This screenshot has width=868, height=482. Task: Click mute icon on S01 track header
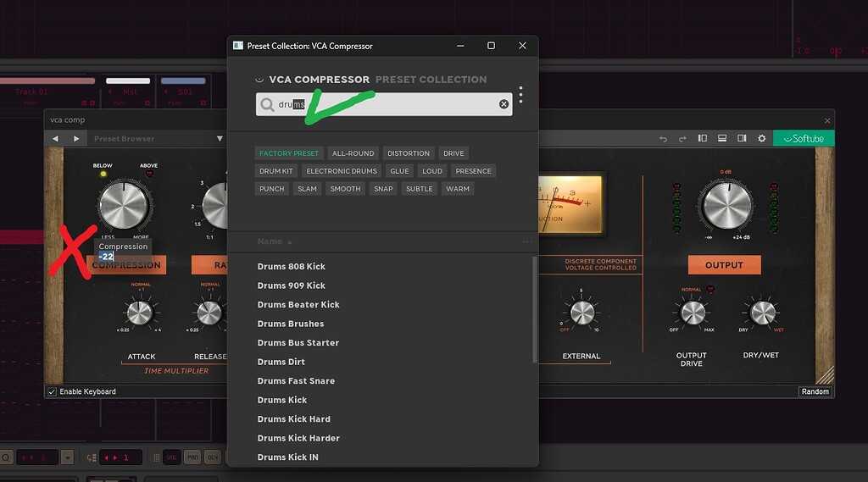pyautogui.click(x=203, y=103)
